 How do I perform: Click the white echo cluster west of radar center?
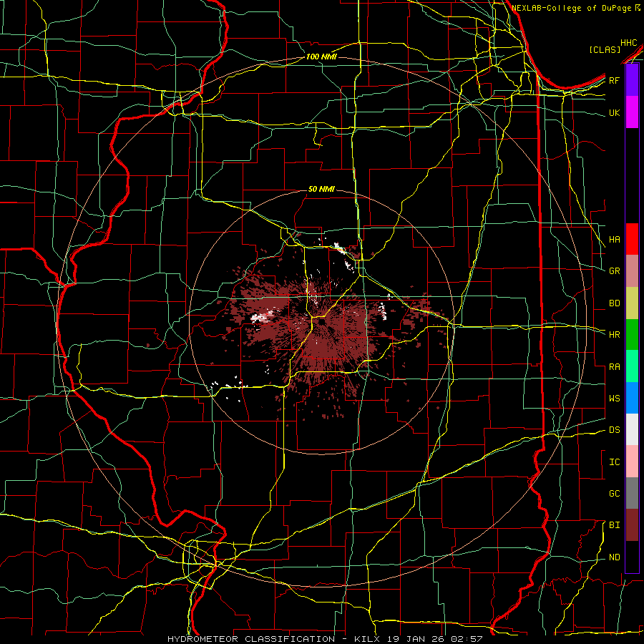coord(261,316)
